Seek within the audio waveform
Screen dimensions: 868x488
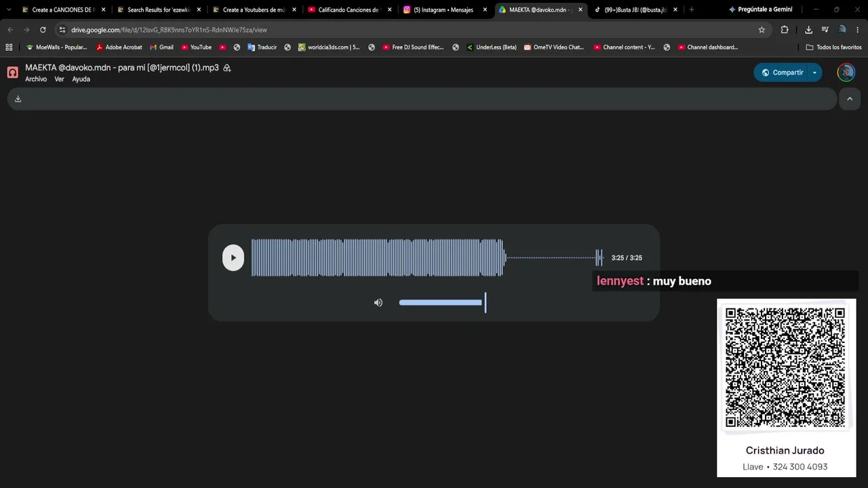click(427, 258)
